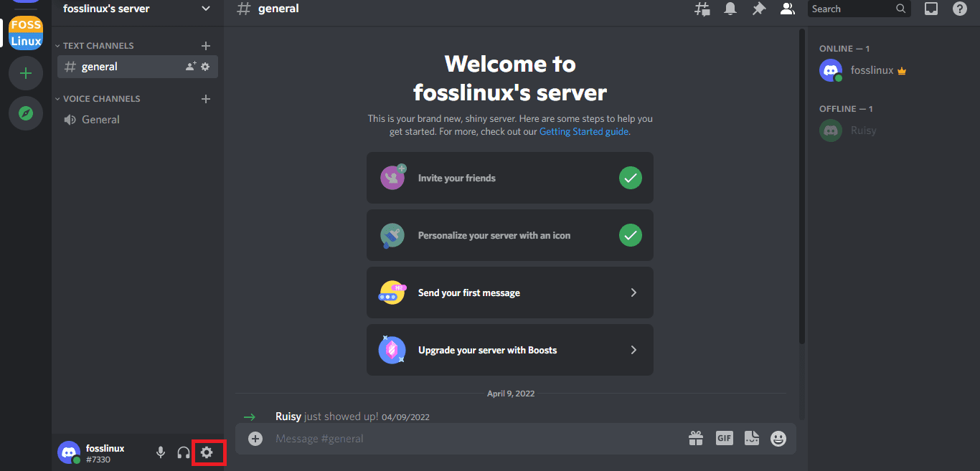Viewport: 980px width, 471px height.
Task: Open the Threads icon in header
Action: tap(702, 9)
